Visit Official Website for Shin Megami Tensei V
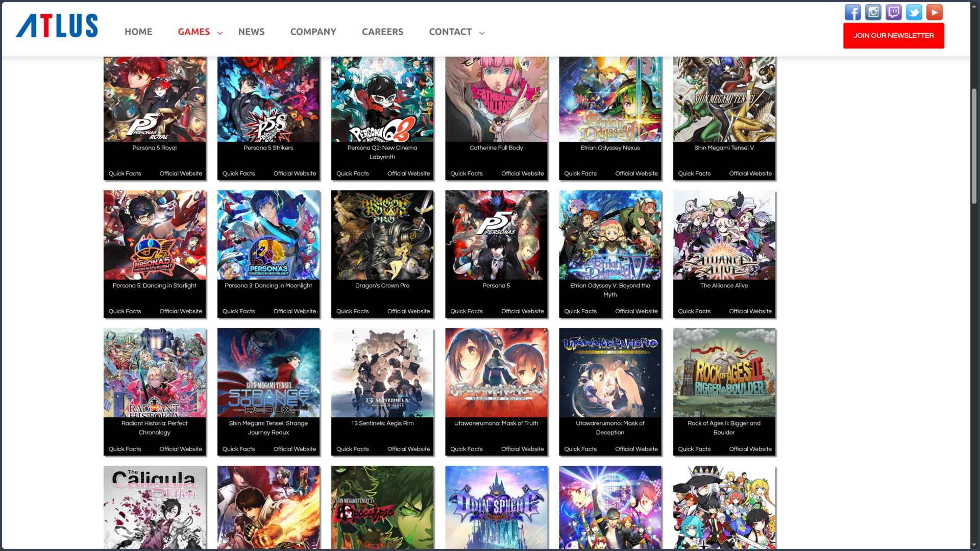 [x=750, y=173]
